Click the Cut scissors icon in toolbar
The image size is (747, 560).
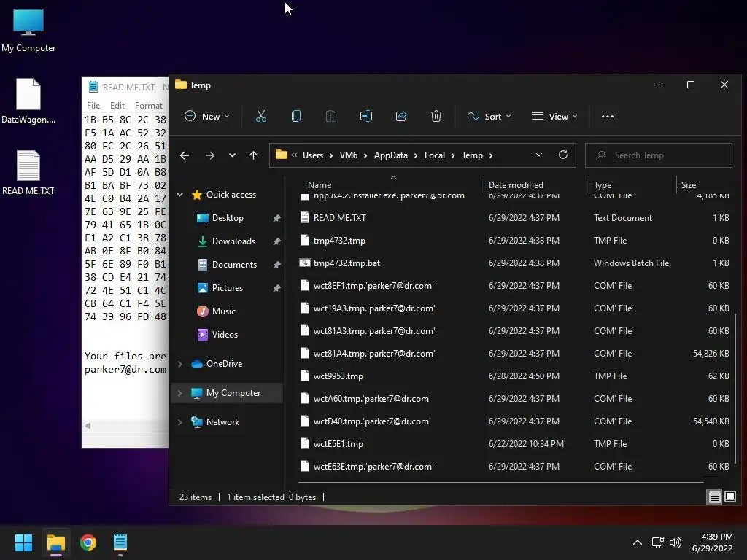point(260,116)
